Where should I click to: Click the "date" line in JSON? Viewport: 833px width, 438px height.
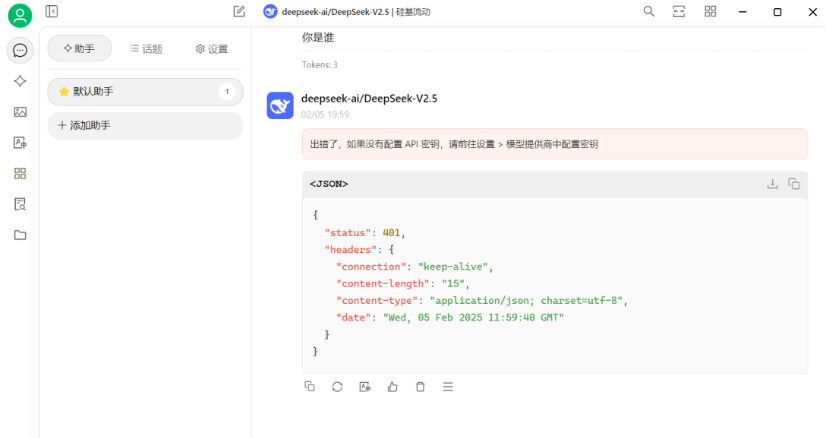[449, 318]
